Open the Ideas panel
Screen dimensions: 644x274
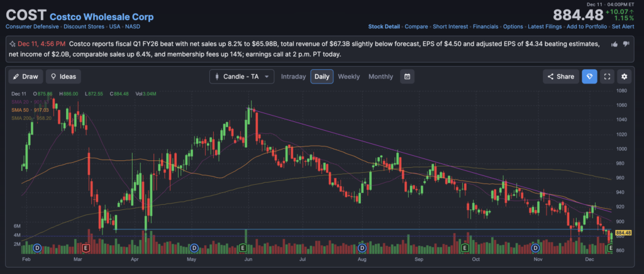(x=63, y=77)
